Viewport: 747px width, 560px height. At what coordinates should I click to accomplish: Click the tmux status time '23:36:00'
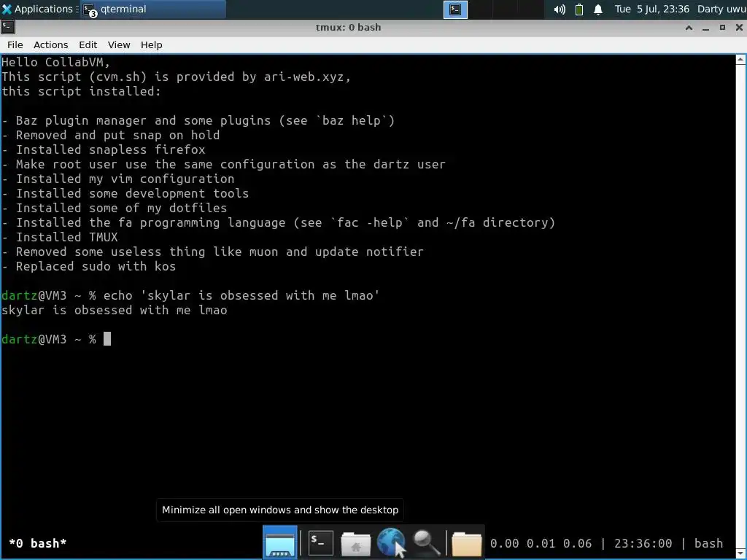[x=643, y=543]
